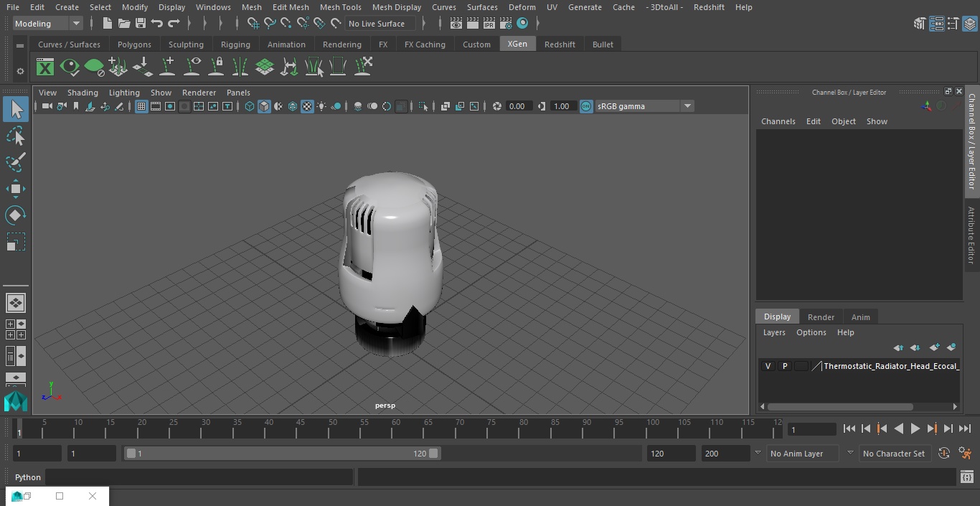
Task: Choose the Lasso select tool
Action: click(x=15, y=136)
